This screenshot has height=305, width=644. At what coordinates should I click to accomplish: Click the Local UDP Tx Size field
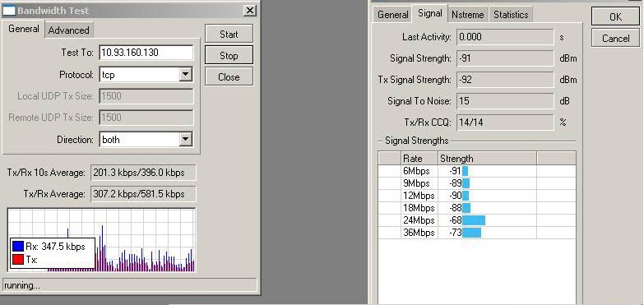tap(146, 96)
